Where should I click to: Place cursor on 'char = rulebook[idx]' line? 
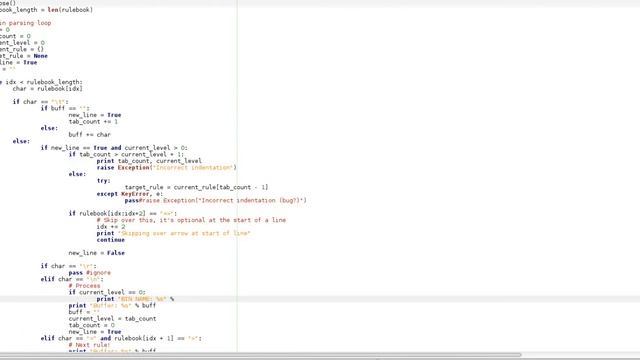coord(47,89)
